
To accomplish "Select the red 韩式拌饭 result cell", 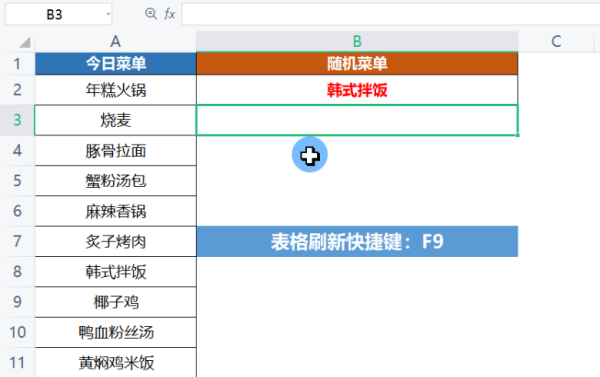I will (x=357, y=90).
